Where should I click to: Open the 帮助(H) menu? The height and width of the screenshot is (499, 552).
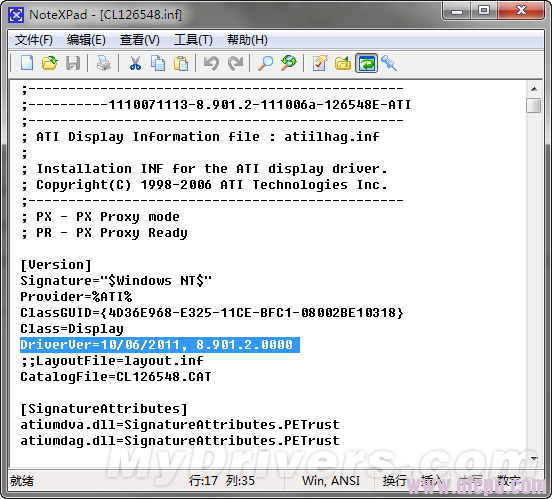click(x=247, y=40)
